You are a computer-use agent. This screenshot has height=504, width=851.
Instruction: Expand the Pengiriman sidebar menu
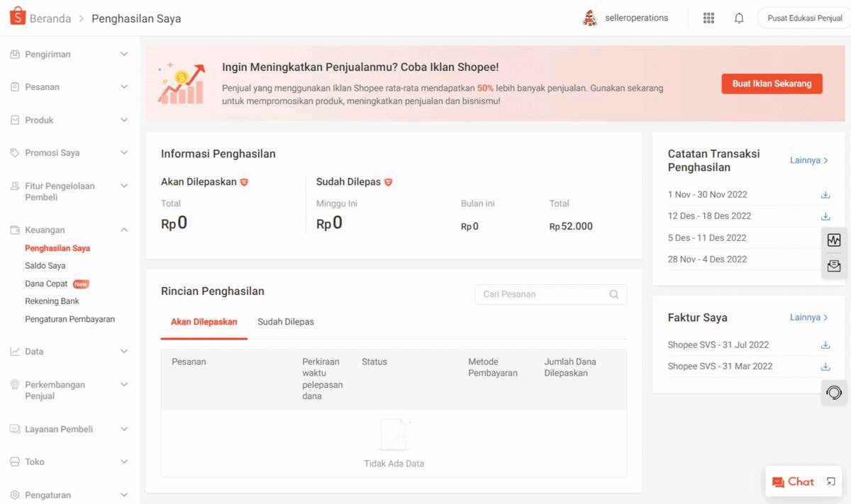pyautogui.click(x=69, y=55)
